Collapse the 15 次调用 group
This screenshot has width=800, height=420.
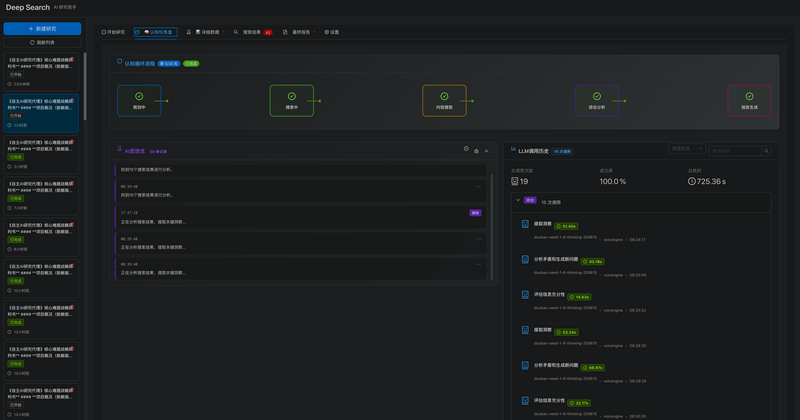(518, 200)
